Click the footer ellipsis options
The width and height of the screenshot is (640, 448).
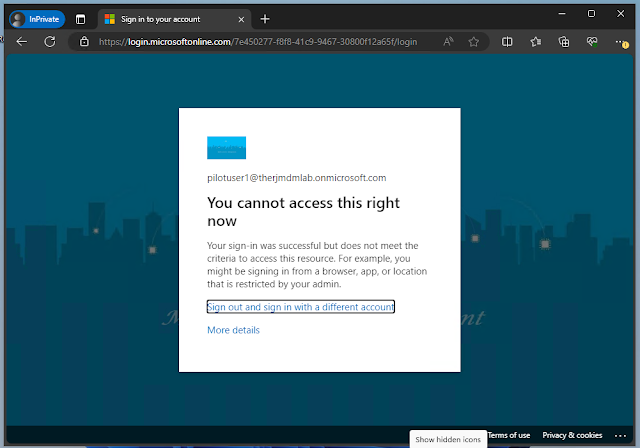point(620,436)
